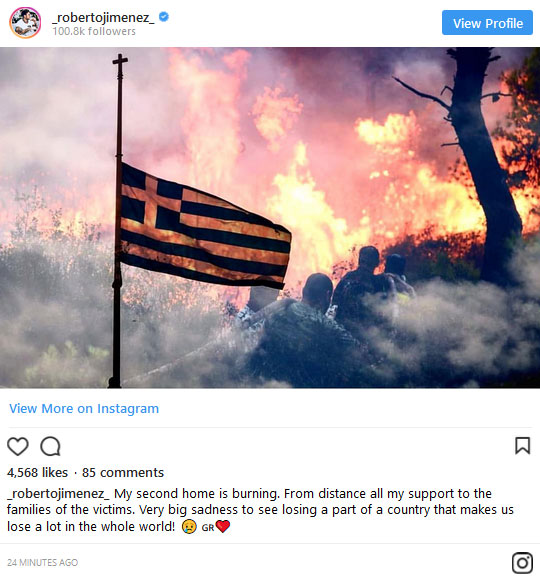
Task: Click the red heart emoji in caption
Action: (x=223, y=526)
